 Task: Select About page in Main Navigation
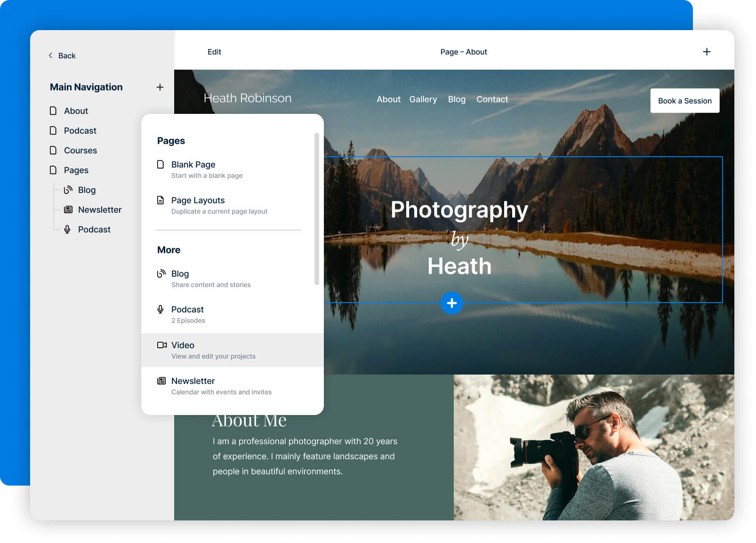[x=76, y=111]
